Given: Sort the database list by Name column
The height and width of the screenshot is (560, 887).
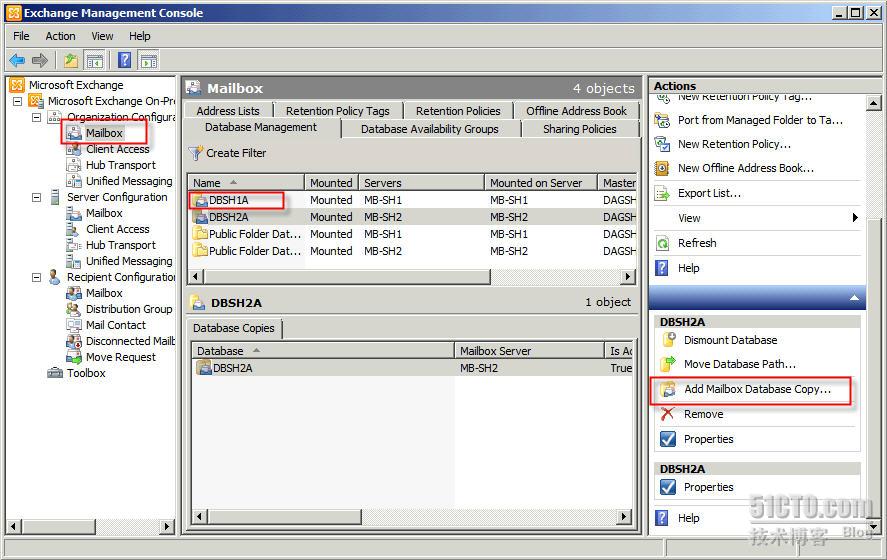Looking at the screenshot, I should coord(246,183).
